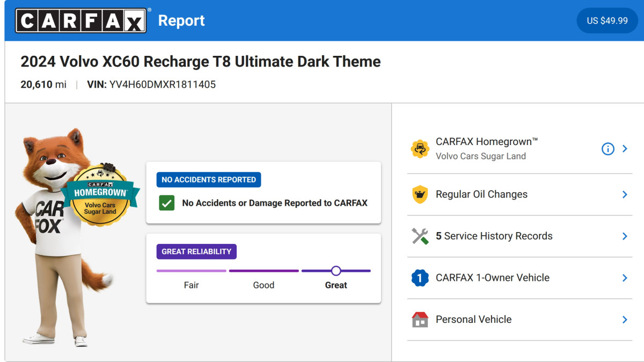
Task: Click the NO ACCIDENTS REPORTED label
Action: [209, 180]
